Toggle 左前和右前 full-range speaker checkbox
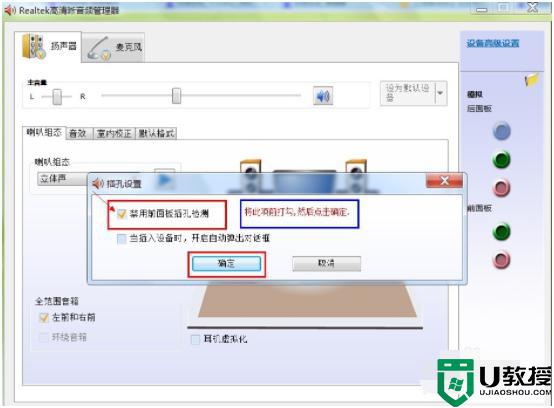Image resolution: width=554 pixels, height=408 pixels. coord(43,318)
